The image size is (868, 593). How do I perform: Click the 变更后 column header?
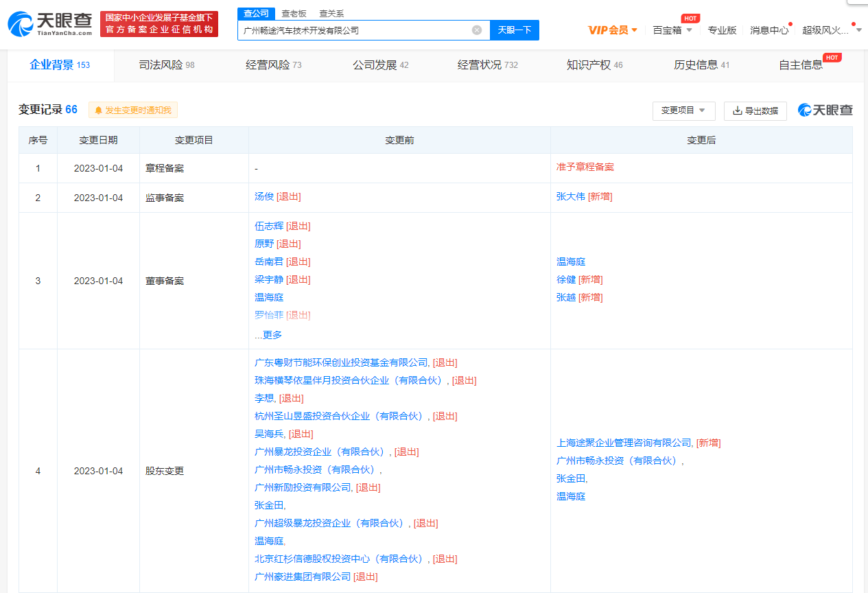point(701,140)
